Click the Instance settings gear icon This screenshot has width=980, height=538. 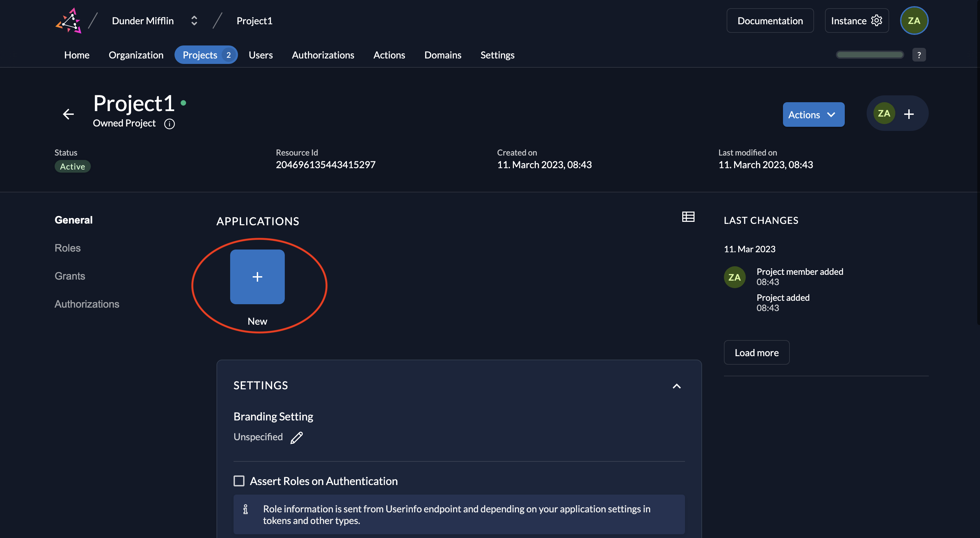pos(876,20)
